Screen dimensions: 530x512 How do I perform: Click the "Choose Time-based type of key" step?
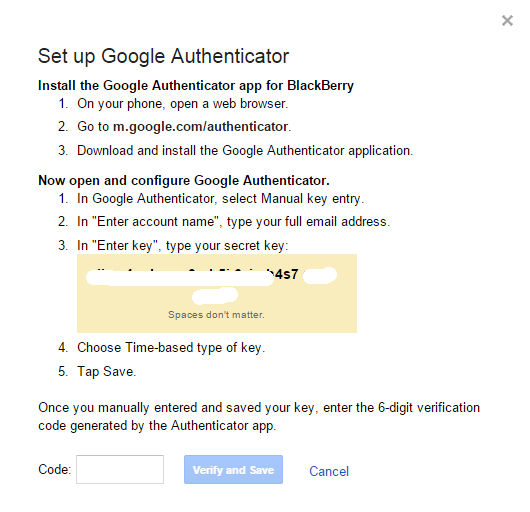pyautogui.click(x=171, y=348)
